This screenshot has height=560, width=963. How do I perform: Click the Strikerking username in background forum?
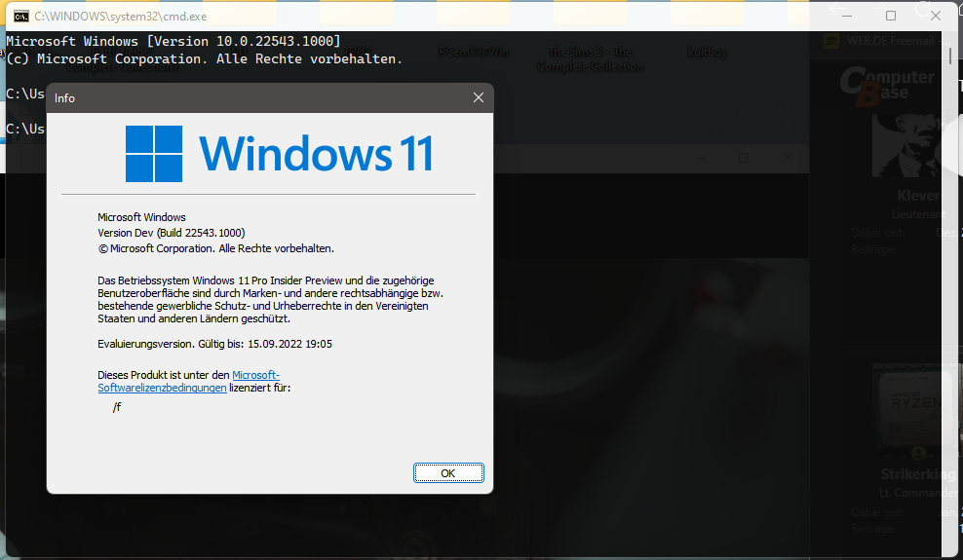point(917,474)
